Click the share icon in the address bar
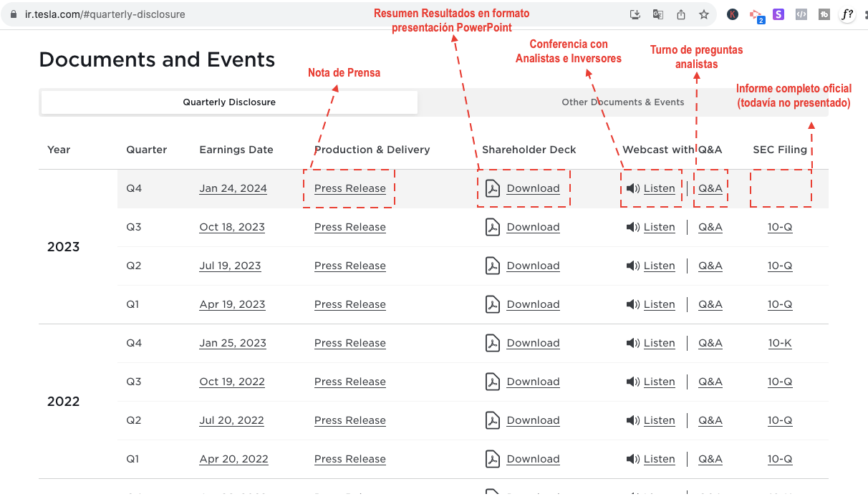Screen dimensions: 868x499 (681, 14)
